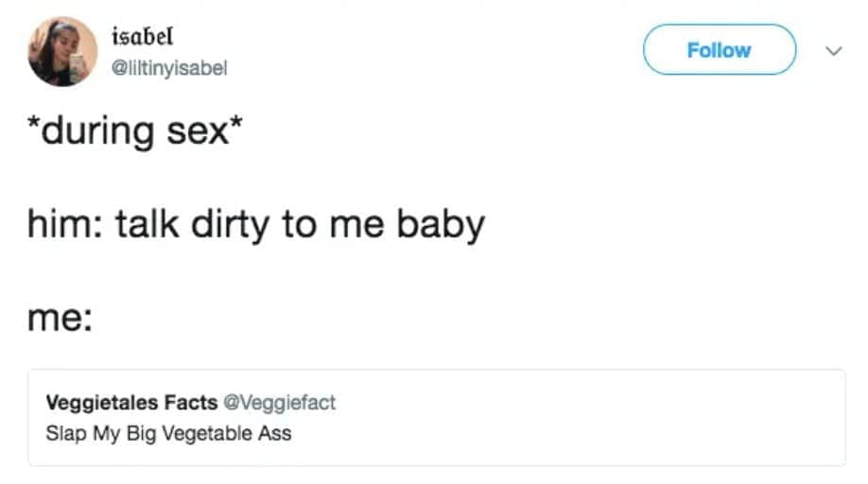Click the word "Facts" in quoted header
This screenshot has height=484, width=868.
tap(191, 403)
